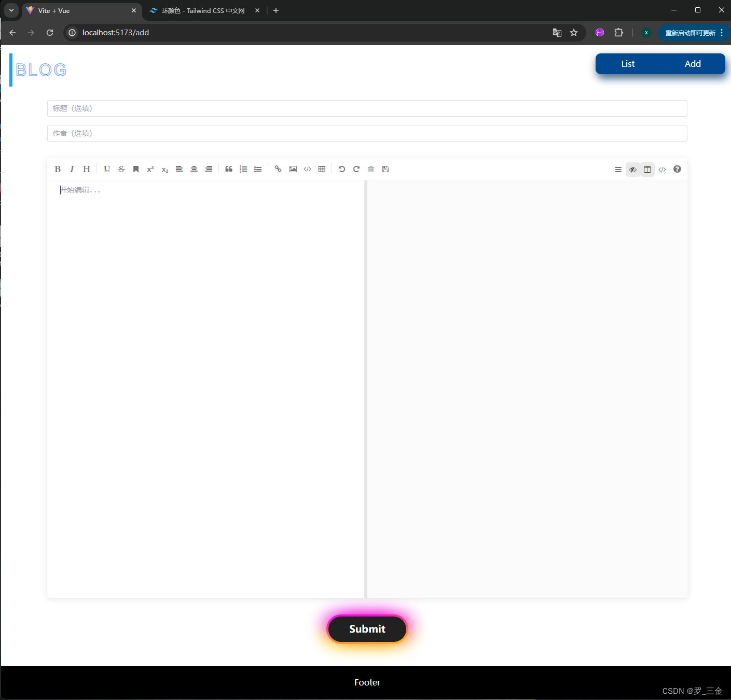Align text left
The width and height of the screenshot is (731, 700).
180,169
